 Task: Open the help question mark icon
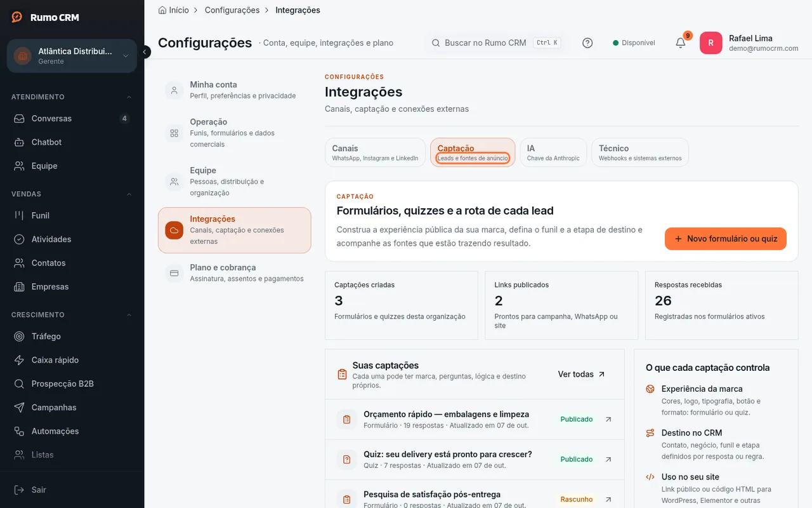point(587,43)
